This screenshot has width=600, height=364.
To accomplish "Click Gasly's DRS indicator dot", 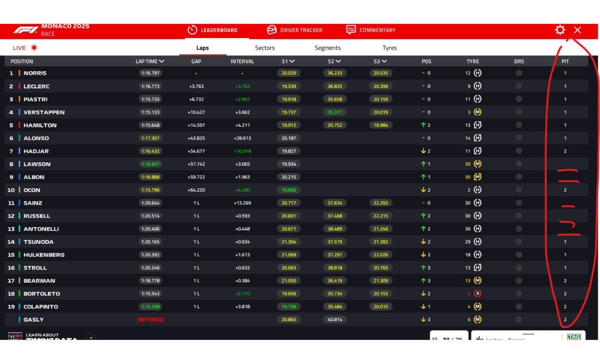I will (519, 320).
